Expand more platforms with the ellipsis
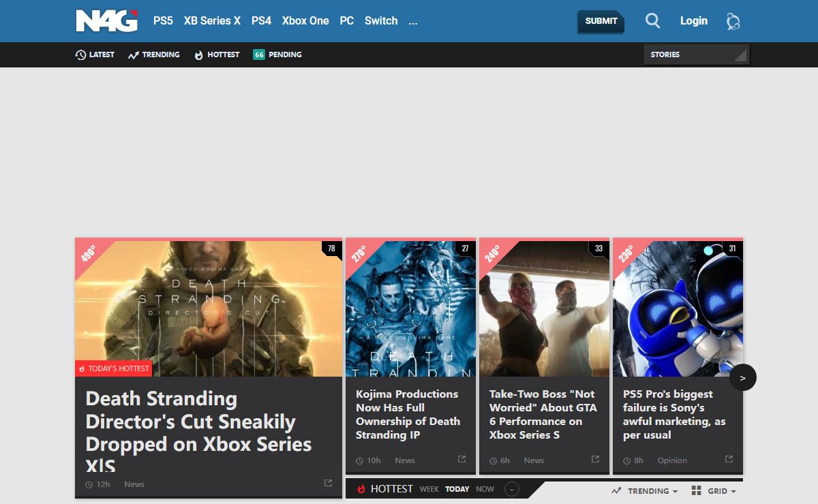Viewport: 818px width, 504px height. 413,20
